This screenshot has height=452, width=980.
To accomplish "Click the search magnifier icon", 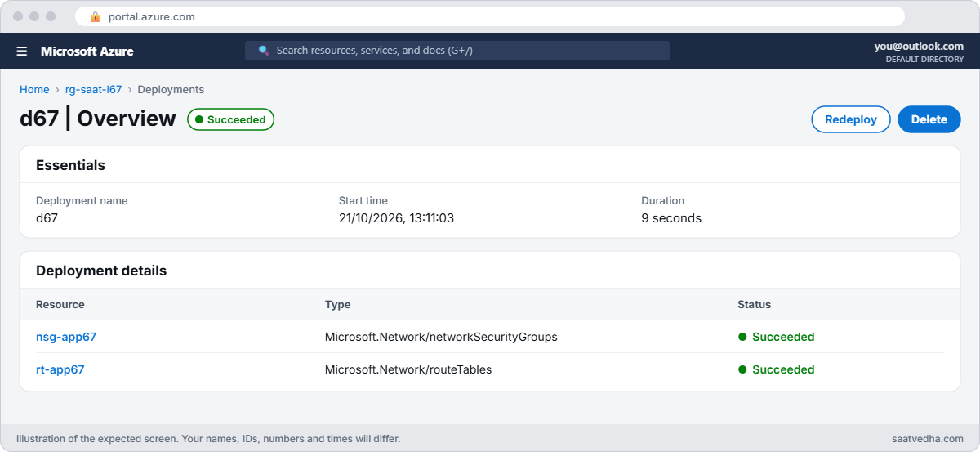I will point(264,51).
